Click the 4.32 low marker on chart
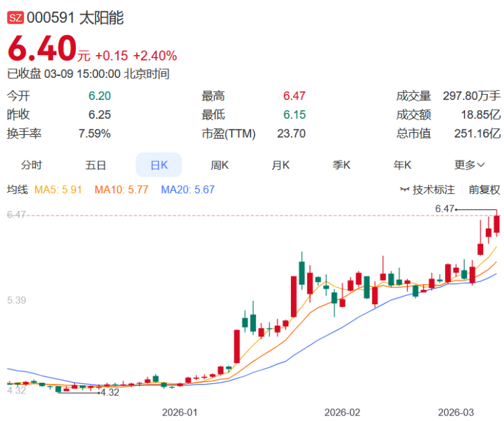Screen dimensions: 504x421 (110, 392)
